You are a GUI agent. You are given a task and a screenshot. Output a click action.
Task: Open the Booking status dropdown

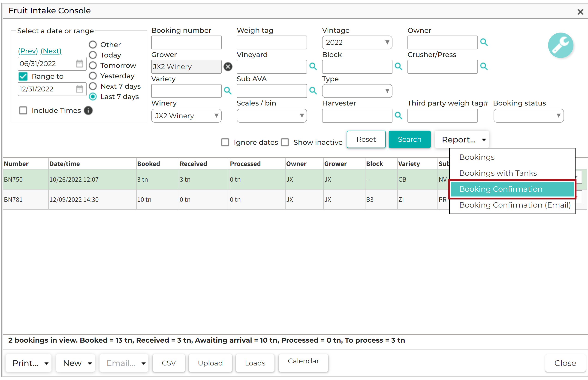(x=528, y=116)
